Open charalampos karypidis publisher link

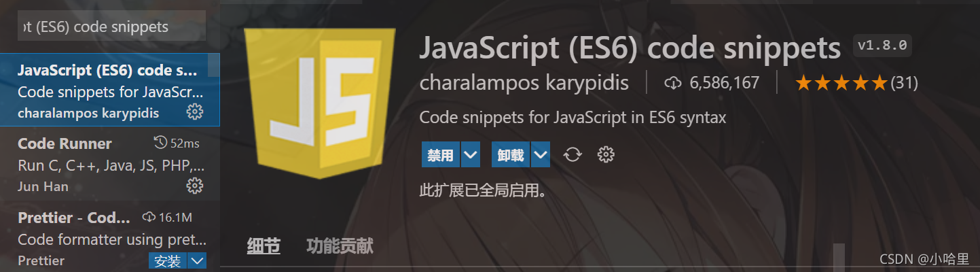coord(524,84)
